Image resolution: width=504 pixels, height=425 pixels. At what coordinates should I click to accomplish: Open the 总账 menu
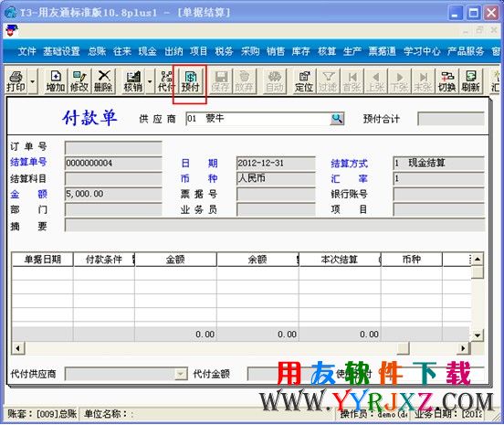[x=97, y=51]
